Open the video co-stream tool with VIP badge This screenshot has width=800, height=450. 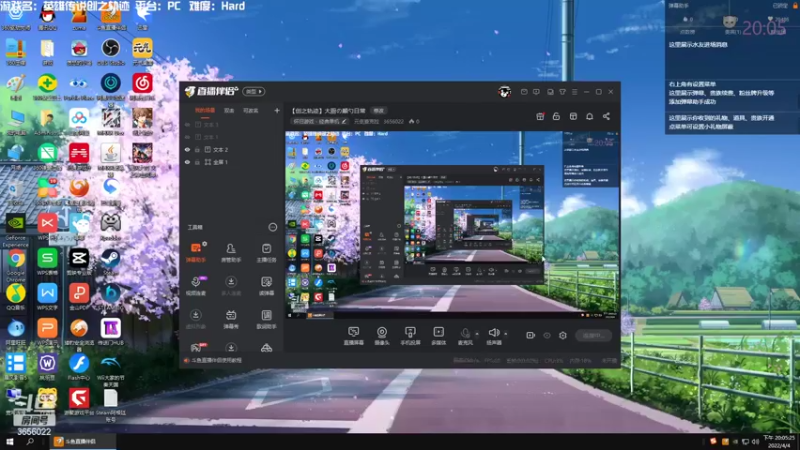click(x=196, y=285)
